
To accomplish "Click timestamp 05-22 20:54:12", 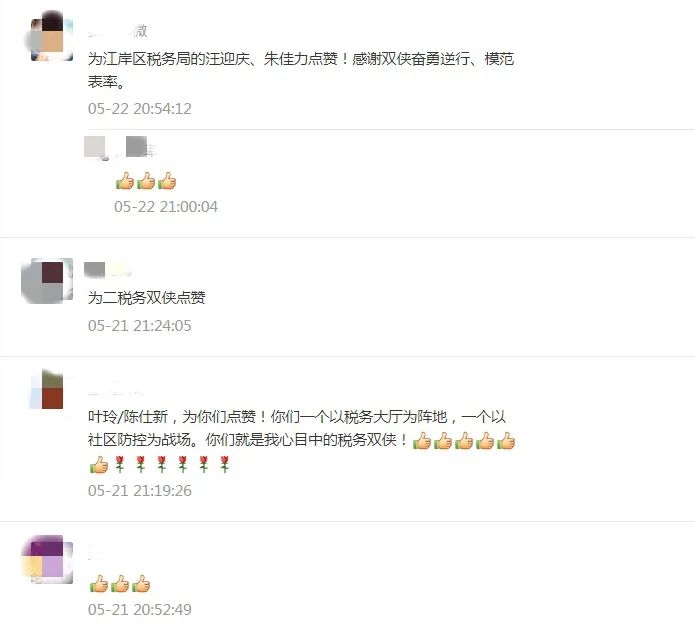I will (x=140, y=109).
